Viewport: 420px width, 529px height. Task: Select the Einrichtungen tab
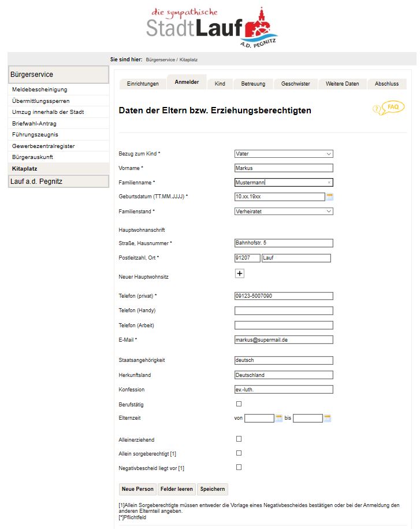pyautogui.click(x=143, y=84)
